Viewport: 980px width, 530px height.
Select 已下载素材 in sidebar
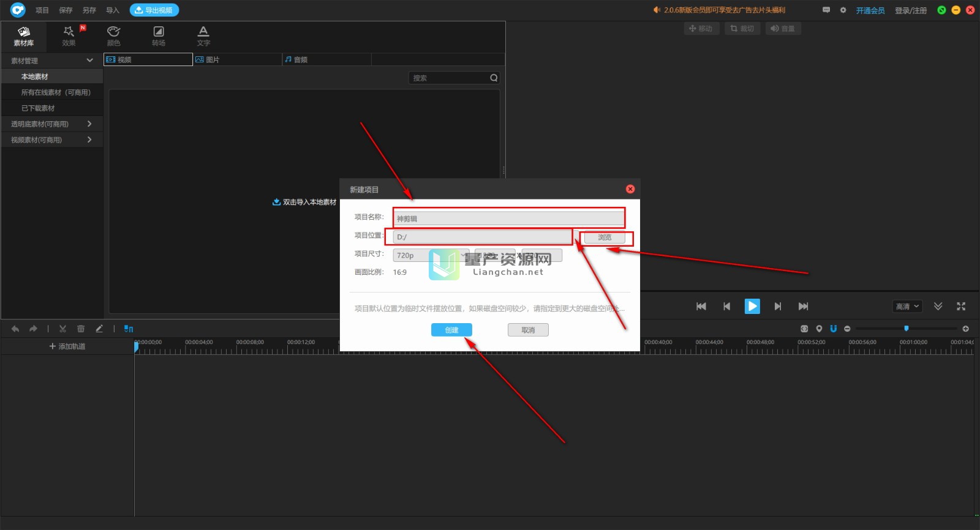[52, 108]
